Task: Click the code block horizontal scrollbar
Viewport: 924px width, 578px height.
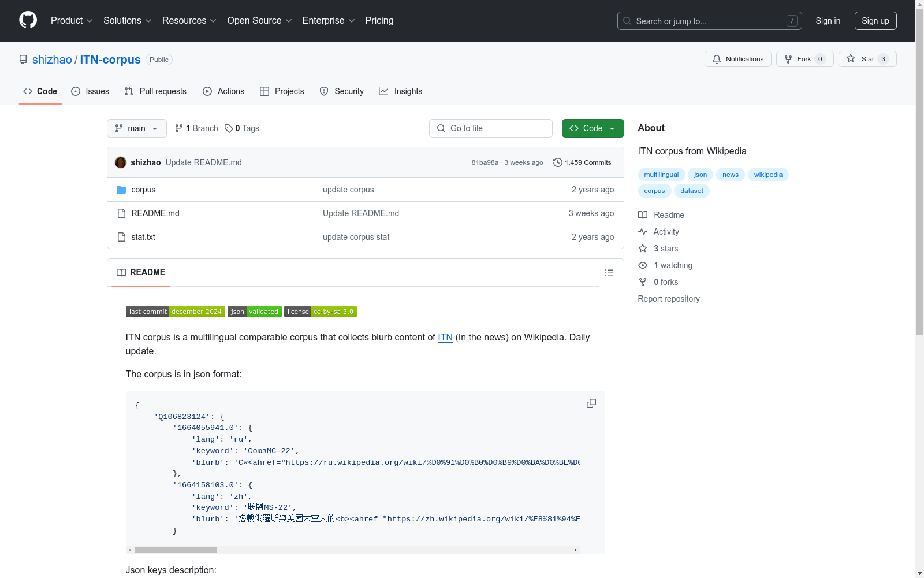Action: click(x=176, y=550)
